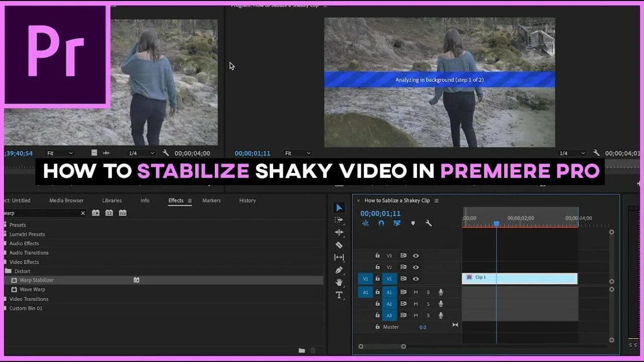Toggle V2 track output eye
The width and height of the screenshot is (644, 362).
point(416,267)
